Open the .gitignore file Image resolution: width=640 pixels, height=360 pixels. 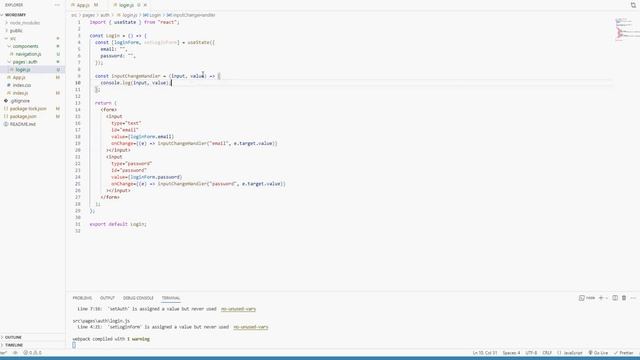[x=20, y=100]
